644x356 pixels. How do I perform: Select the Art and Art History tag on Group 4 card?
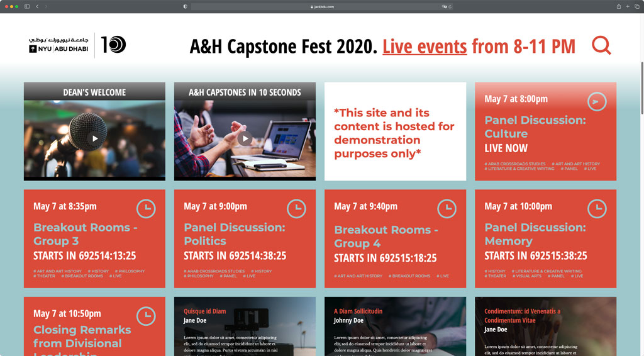(x=358, y=276)
